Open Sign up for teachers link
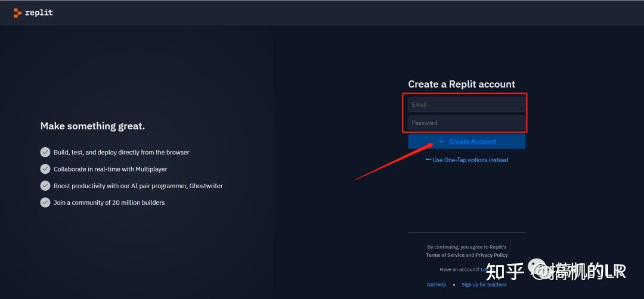644x299 pixels. point(484,285)
